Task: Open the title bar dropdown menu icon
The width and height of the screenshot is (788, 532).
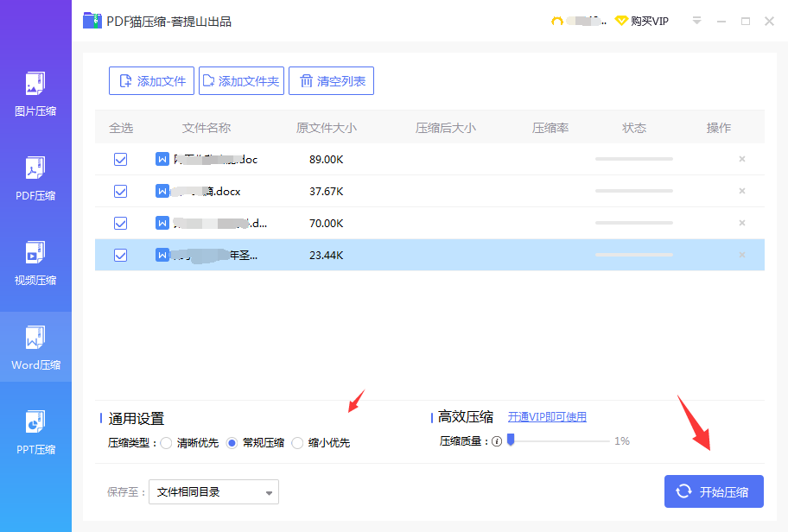Action: [x=696, y=21]
